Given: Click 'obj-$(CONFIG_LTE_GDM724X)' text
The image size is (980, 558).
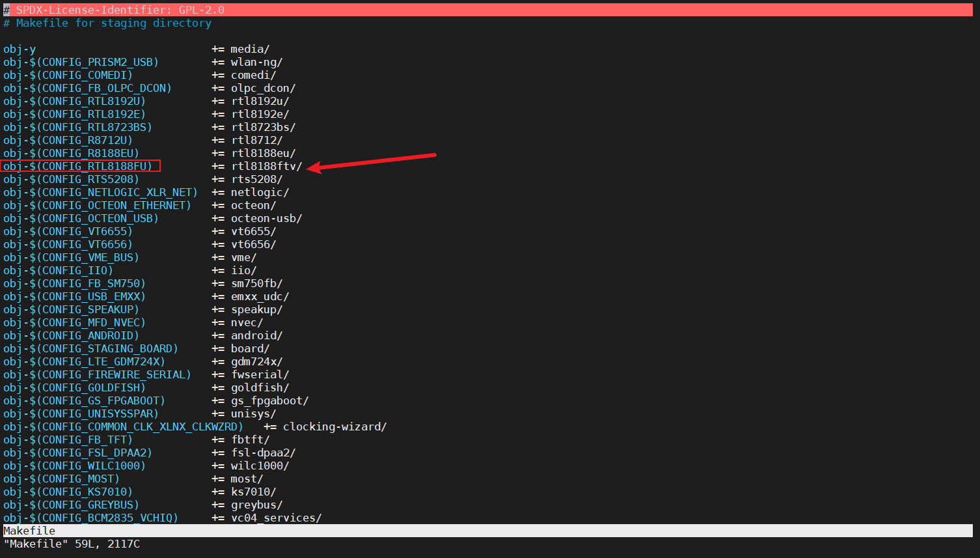Looking at the screenshot, I should click(85, 361).
